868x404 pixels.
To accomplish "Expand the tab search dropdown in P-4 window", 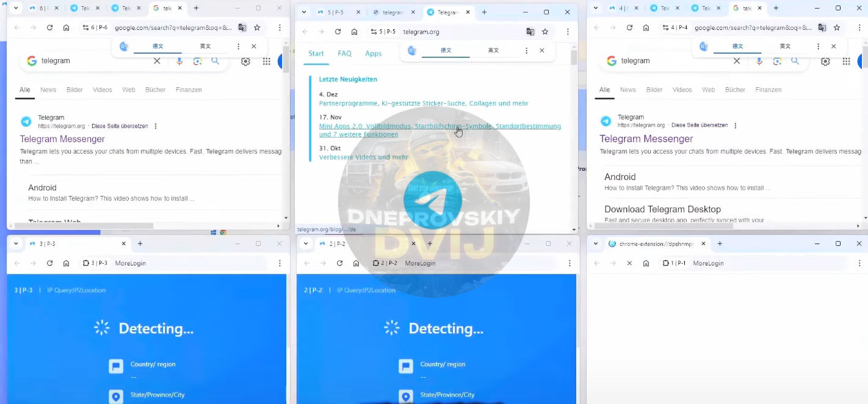I will (x=596, y=9).
